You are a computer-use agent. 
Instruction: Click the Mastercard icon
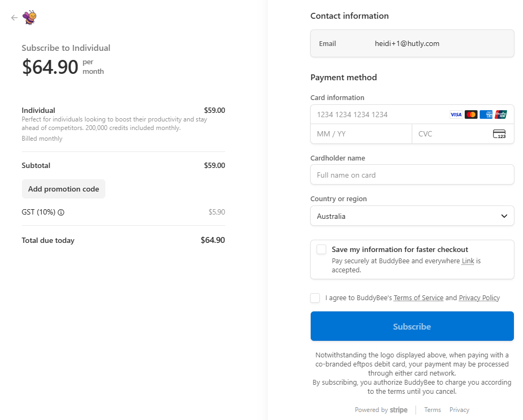tap(471, 114)
